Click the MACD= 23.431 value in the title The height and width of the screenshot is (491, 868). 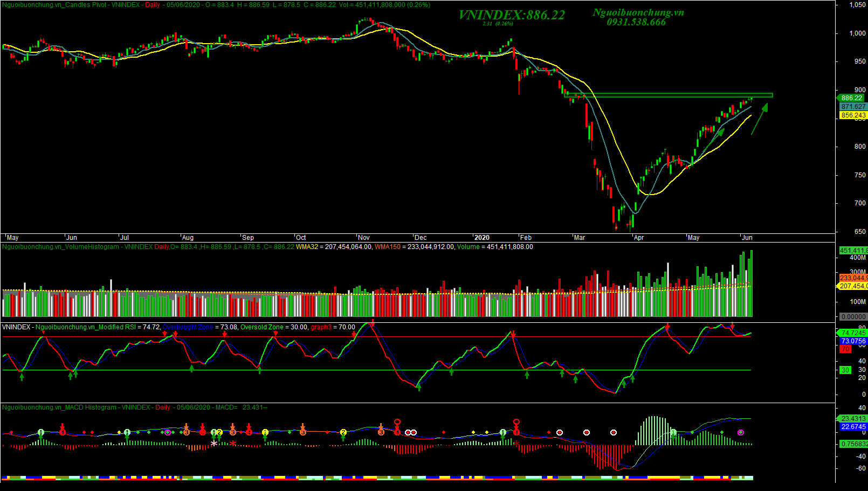(241, 407)
